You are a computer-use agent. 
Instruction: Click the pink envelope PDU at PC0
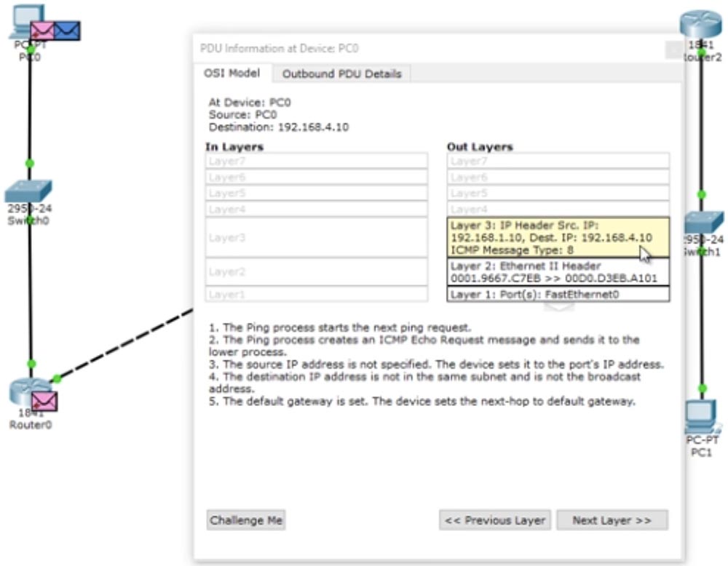click(x=42, y=31)
